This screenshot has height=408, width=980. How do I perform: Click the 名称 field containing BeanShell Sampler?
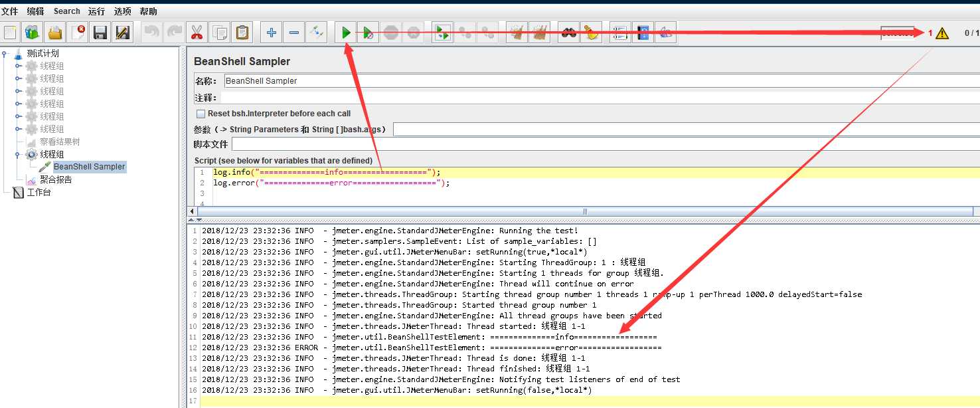coord(602,81)
